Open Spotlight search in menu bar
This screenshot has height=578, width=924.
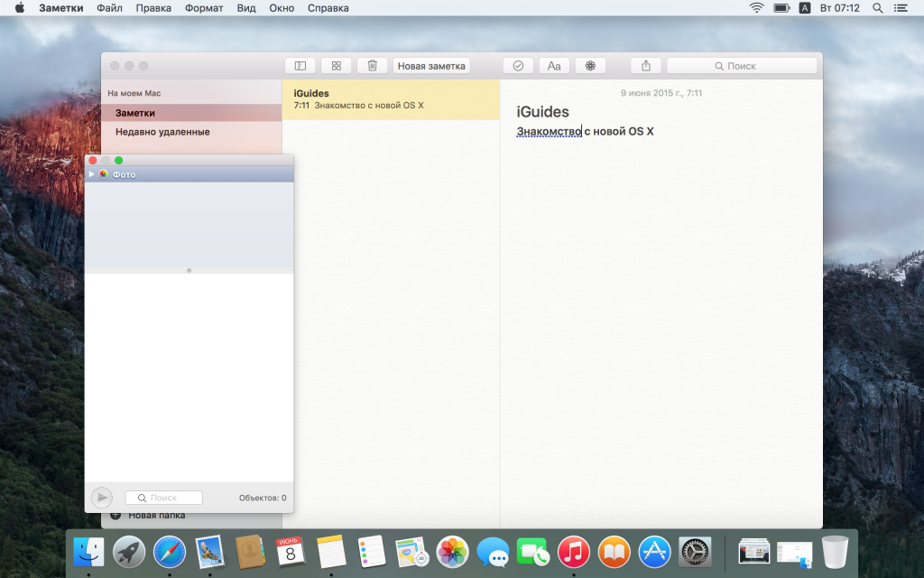877,7
